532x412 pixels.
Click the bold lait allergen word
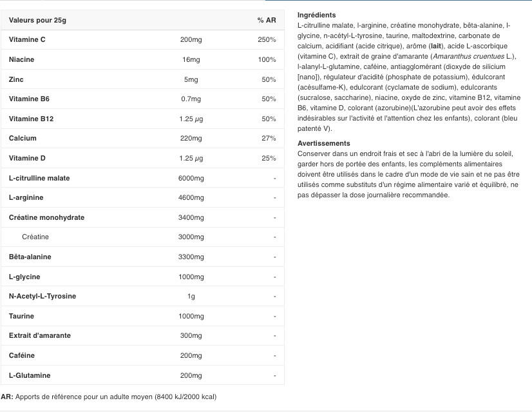coord(436,46)
